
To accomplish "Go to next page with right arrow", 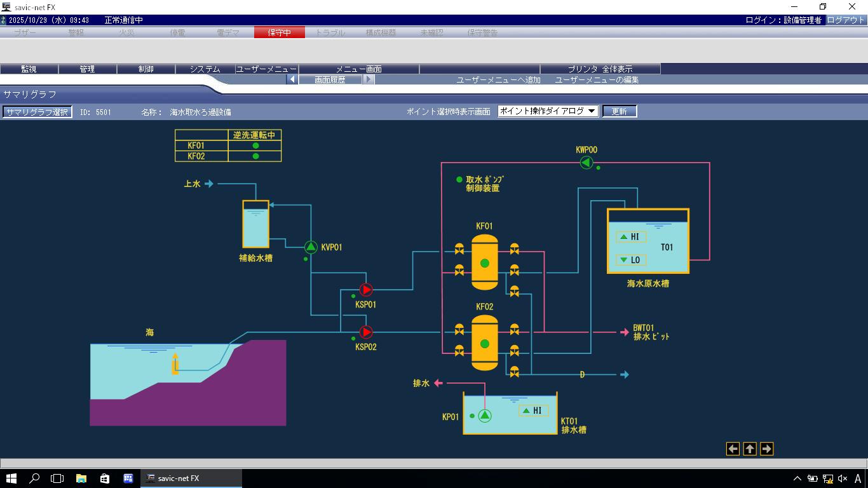I will coord(766,449).
